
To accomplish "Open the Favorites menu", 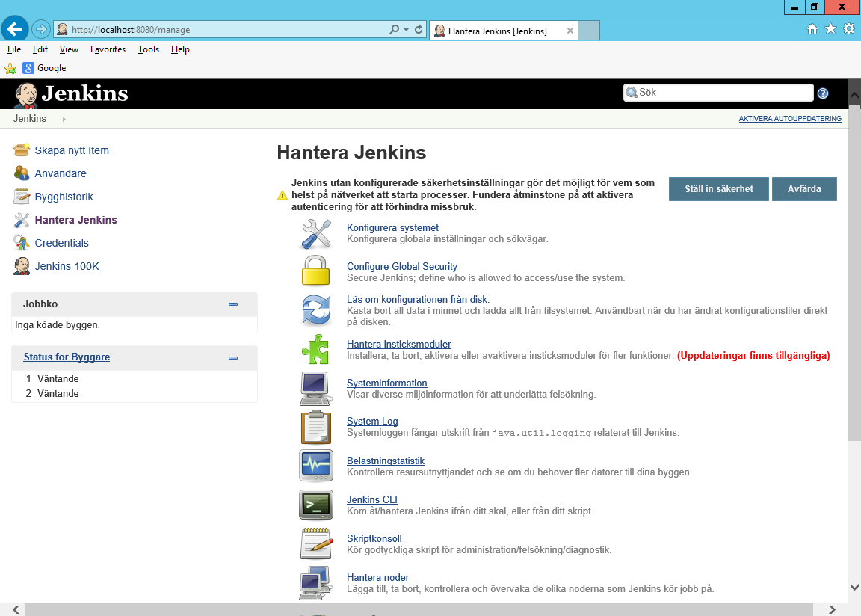I will click(x=108, y=49).
